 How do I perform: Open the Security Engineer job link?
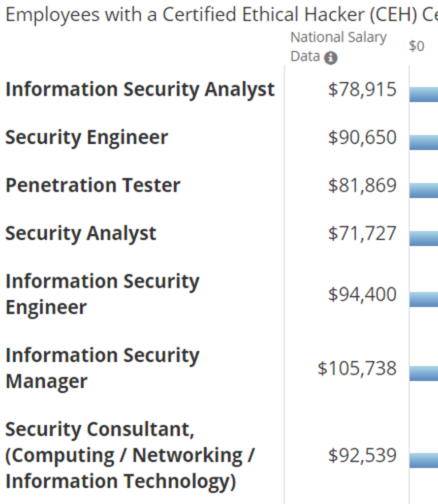[x=87, y=137]
